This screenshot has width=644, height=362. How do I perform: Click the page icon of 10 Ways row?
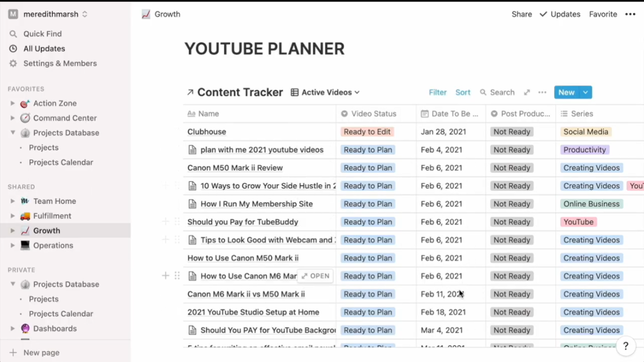point(192,186)
